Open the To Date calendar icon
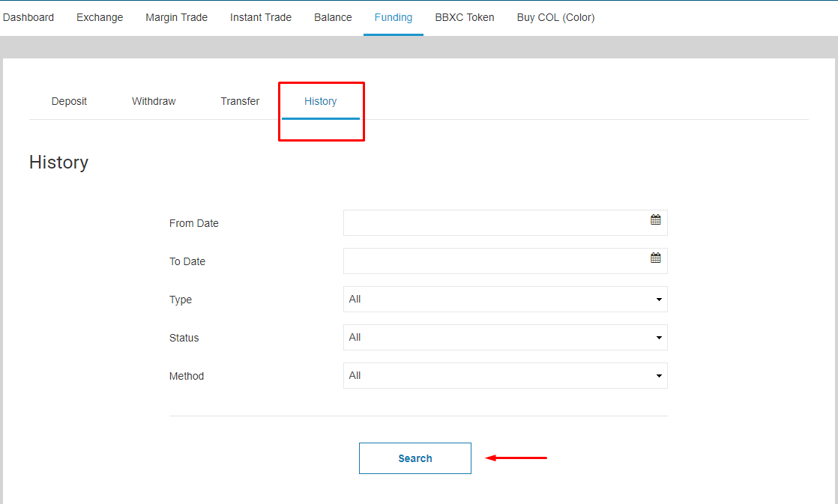This screenshot has height=504, width=838. 656,258
